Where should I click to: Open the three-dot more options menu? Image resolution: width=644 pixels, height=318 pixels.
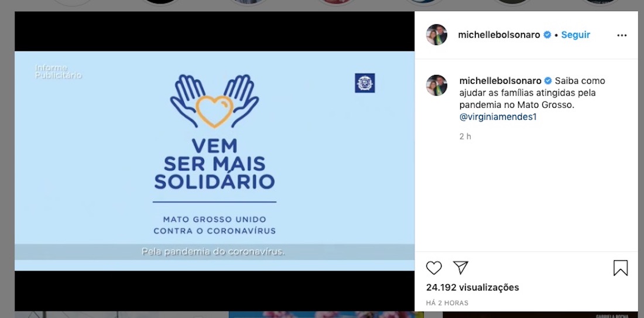(x=622, y=35)
